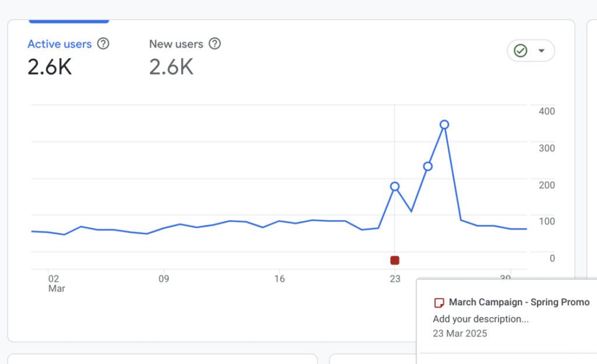Click the 09 label on the x-axis
Screen dimensions: 597x364
pos(164,279)
